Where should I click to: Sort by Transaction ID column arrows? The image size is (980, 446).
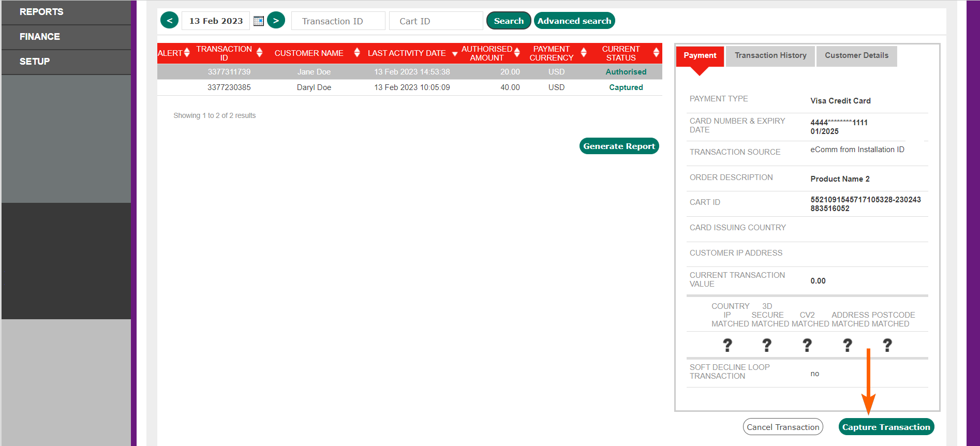[260, 53]
